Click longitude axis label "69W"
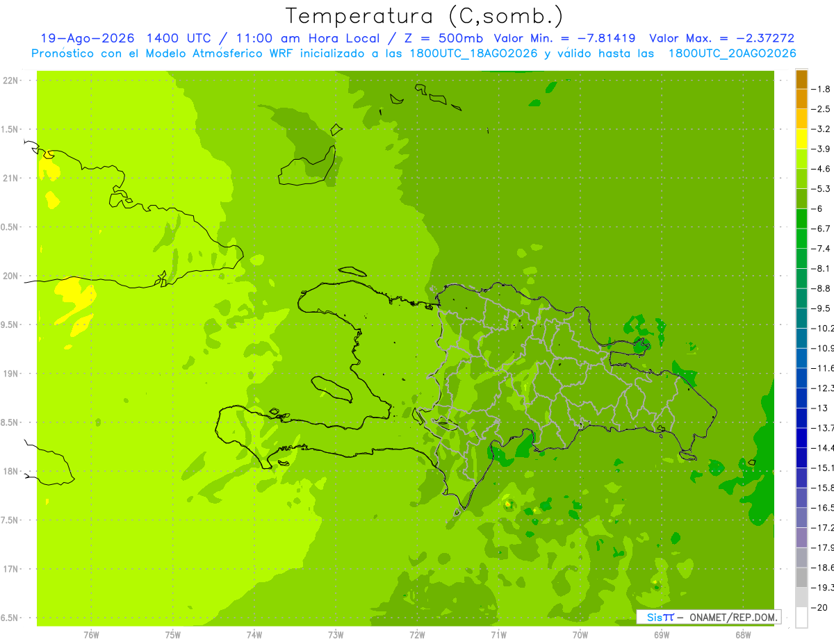 click(x=662, y=634)
